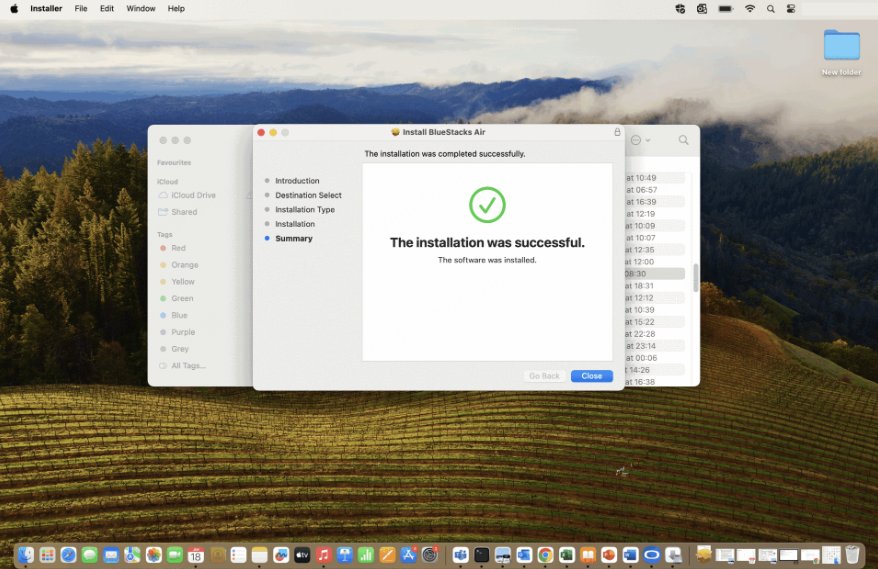Select the Shared folder in sidebar
The width and height of the screenshot is (878, 569).
click(184, 212)
